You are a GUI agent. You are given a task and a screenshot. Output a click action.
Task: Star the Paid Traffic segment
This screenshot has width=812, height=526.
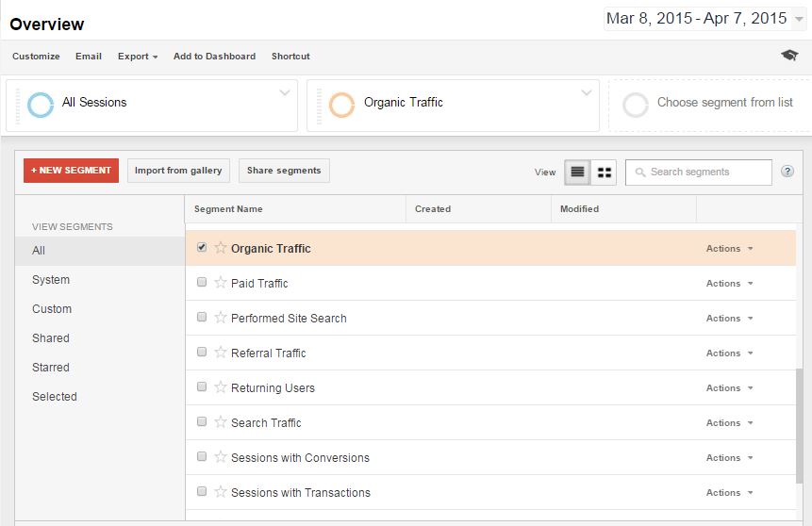221,283
